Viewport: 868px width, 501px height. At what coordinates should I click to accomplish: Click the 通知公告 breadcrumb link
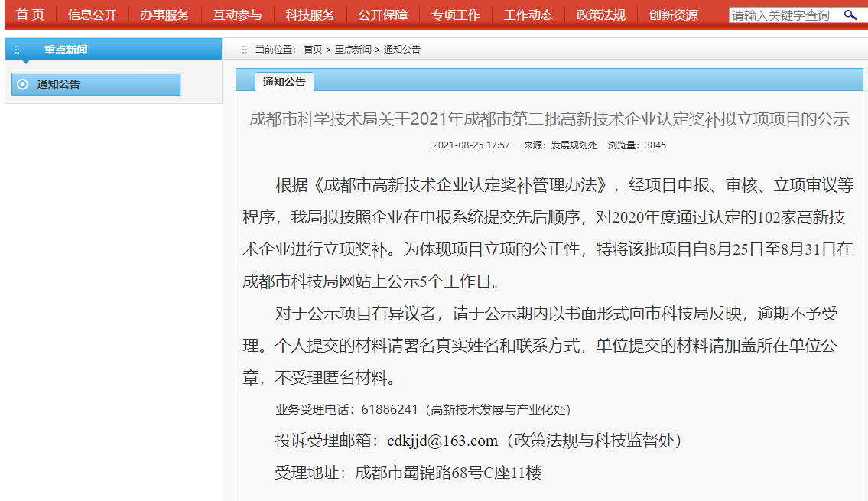(x=402, y=50)
